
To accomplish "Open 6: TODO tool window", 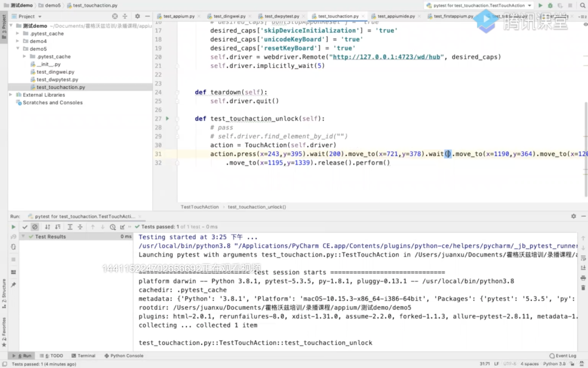I will pyautogui.click(x=51, y=356).
